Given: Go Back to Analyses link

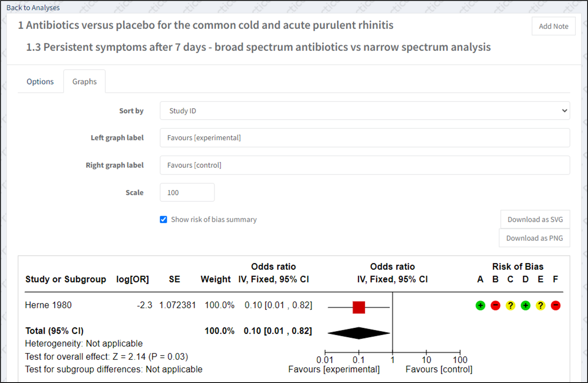Looking at the screenshot, I should pos(33,8).
